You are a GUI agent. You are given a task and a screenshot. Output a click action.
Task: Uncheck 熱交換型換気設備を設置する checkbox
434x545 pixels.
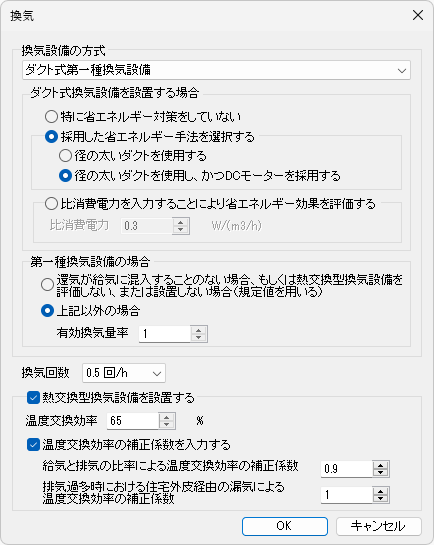point(33,398)
